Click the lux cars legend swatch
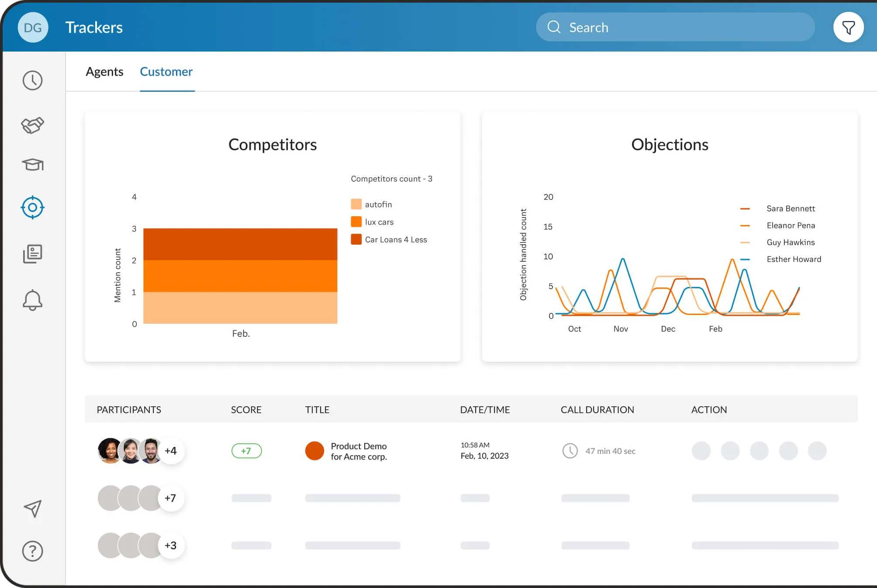 (356, 222)
